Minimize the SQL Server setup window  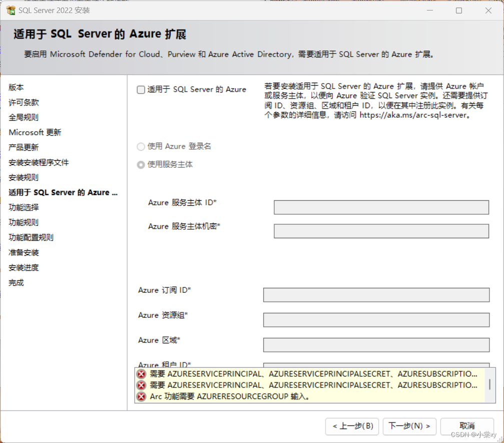pos(430,11)
